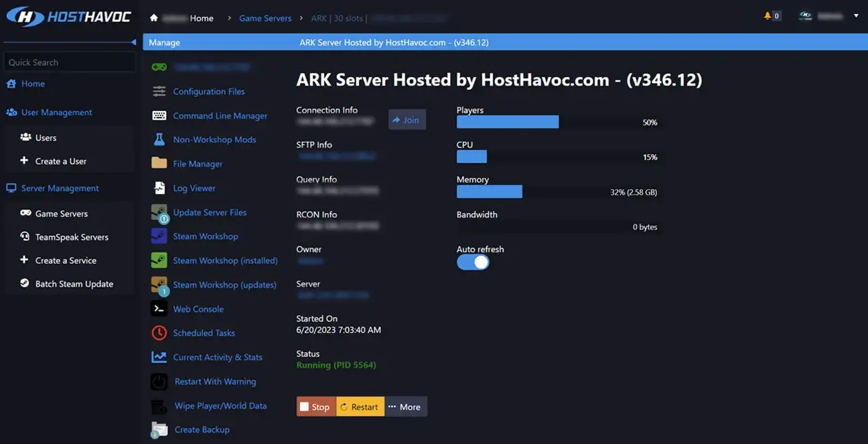Stop the ARK server
This screenshot has width=868, height=444.
(315, 406)
